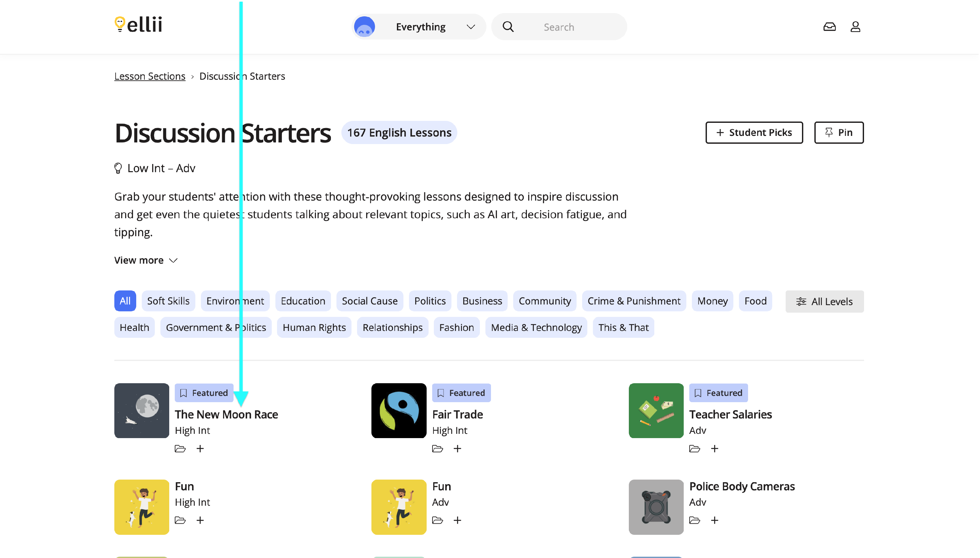The image size is (980, 558).
Task: Click the search magnifier icon
Action: (508, 27)
